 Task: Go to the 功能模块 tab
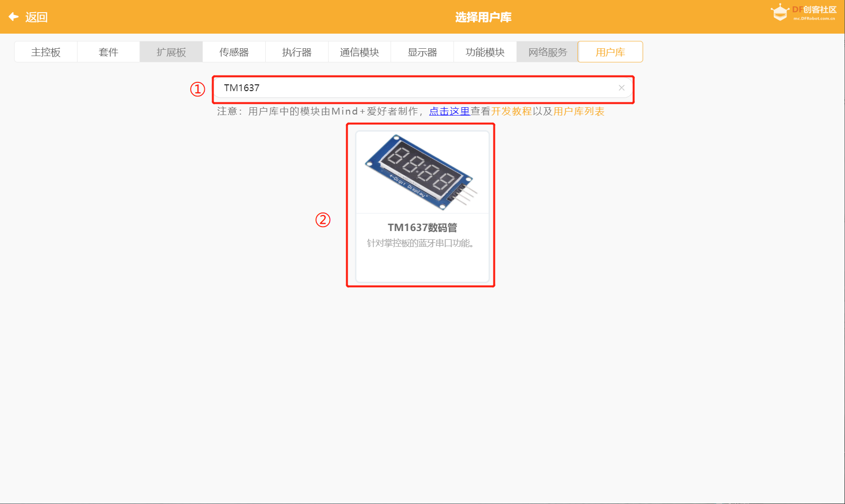point(485,52)
